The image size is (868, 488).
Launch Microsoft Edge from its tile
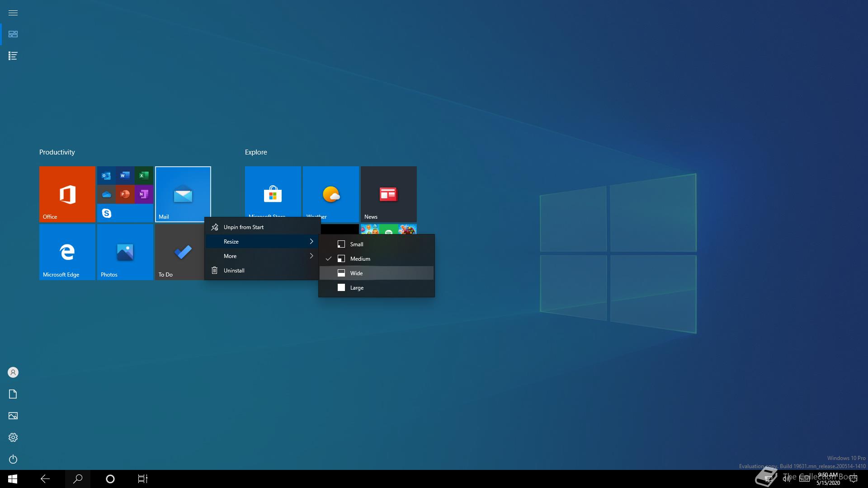pyautogui.click(x=67, y=252)
